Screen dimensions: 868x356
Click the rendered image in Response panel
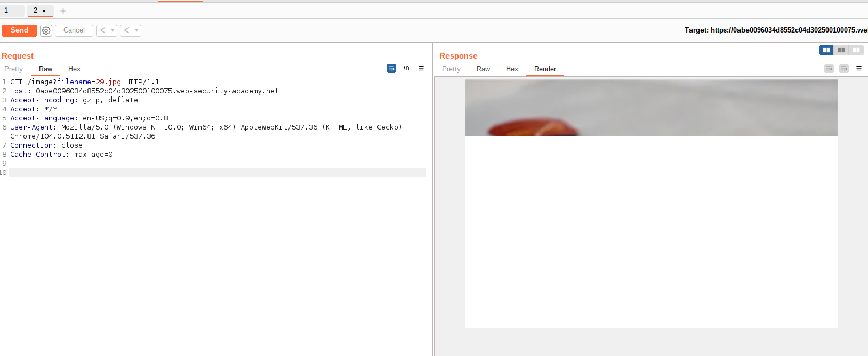(651, 108)
